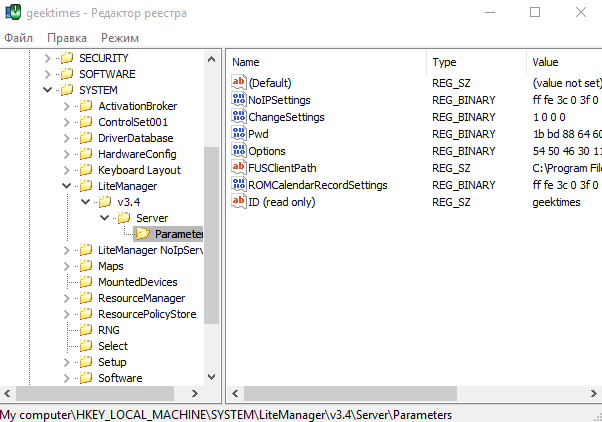Screen dimensions: 602x422
Task: Sort values by the Value column header
Action: pos(564,62)
